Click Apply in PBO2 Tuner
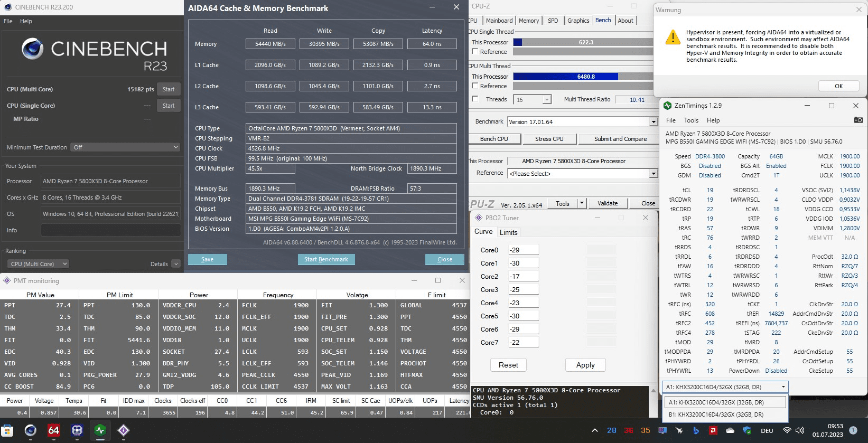 pos(585,365)
